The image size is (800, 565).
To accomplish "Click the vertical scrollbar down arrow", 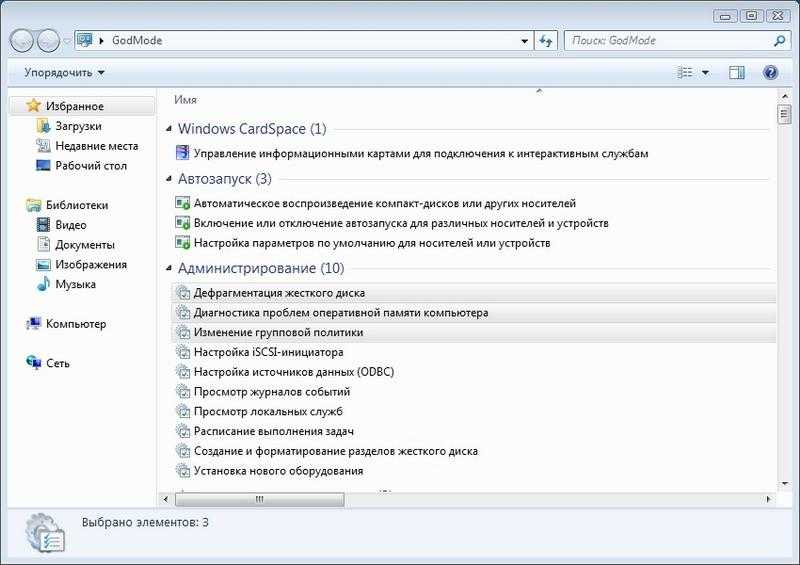I will pyautogui.click(x=785, y=483).
